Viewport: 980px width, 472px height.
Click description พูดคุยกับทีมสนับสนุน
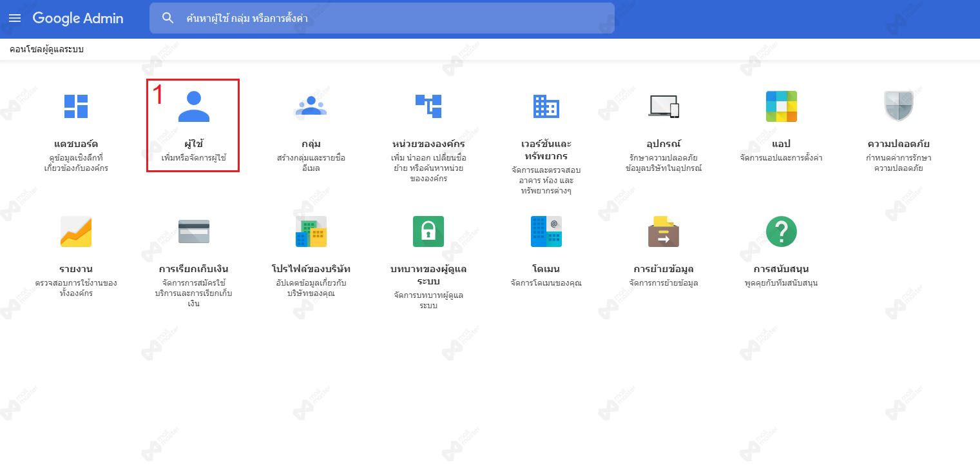[x=782, y=283]
